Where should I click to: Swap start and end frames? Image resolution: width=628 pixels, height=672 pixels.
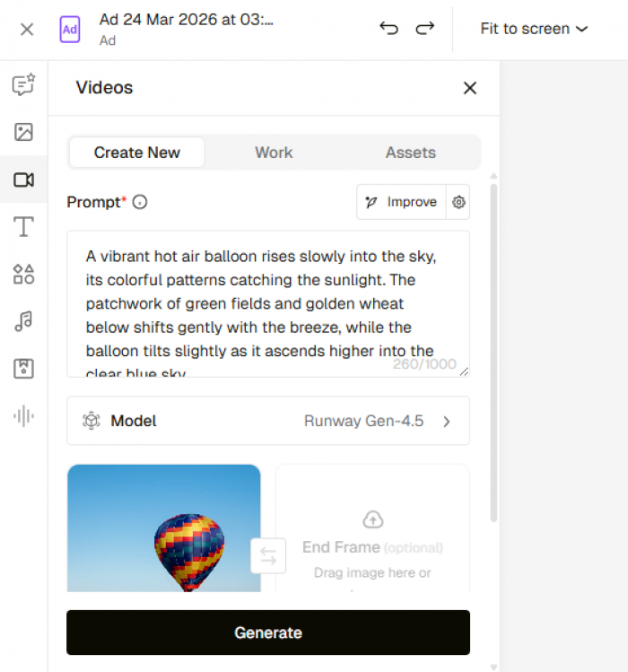coord(268,555)
